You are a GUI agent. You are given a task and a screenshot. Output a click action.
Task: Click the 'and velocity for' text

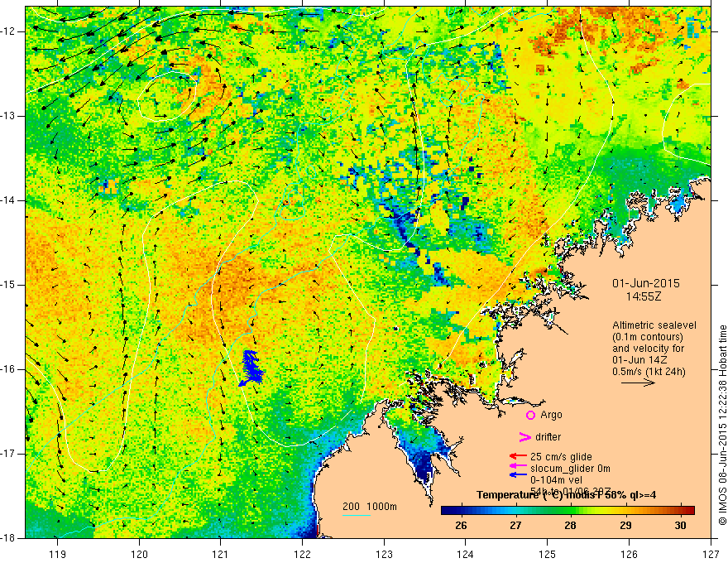648,349
